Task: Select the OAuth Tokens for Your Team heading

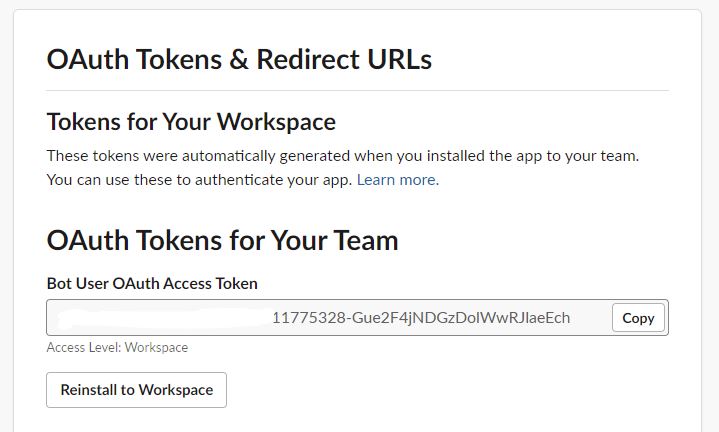Action: (x=222, y=240)
